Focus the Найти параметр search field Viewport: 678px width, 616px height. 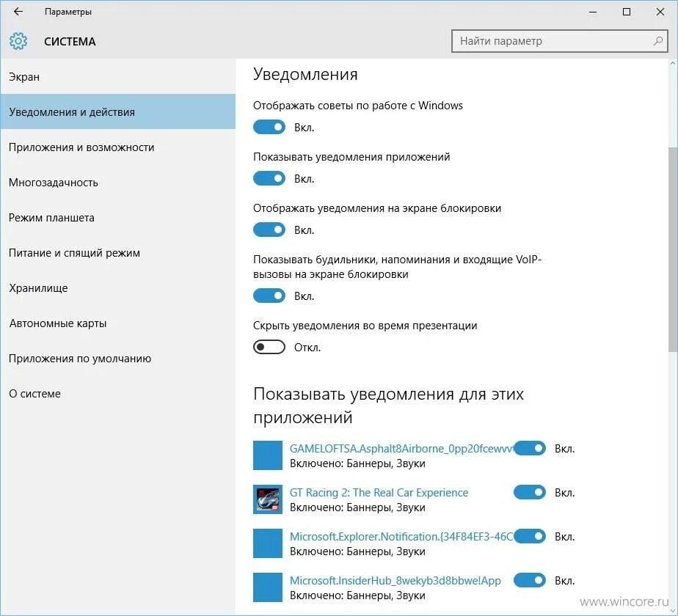coord(560,41)
